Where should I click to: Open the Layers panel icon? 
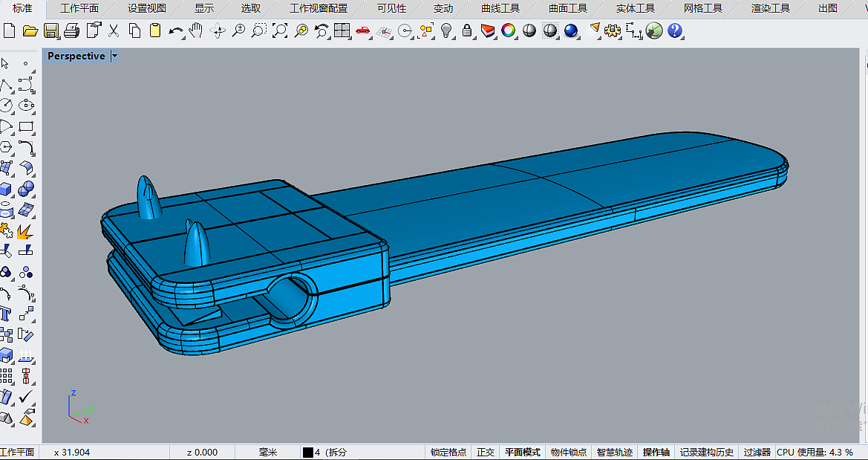[488, 30]
